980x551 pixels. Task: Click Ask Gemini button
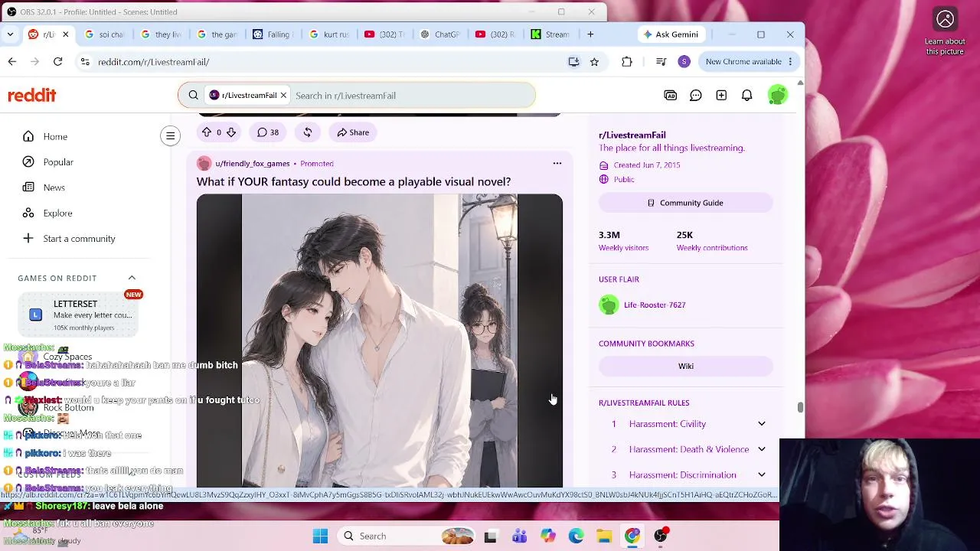[x=671, y=34]
